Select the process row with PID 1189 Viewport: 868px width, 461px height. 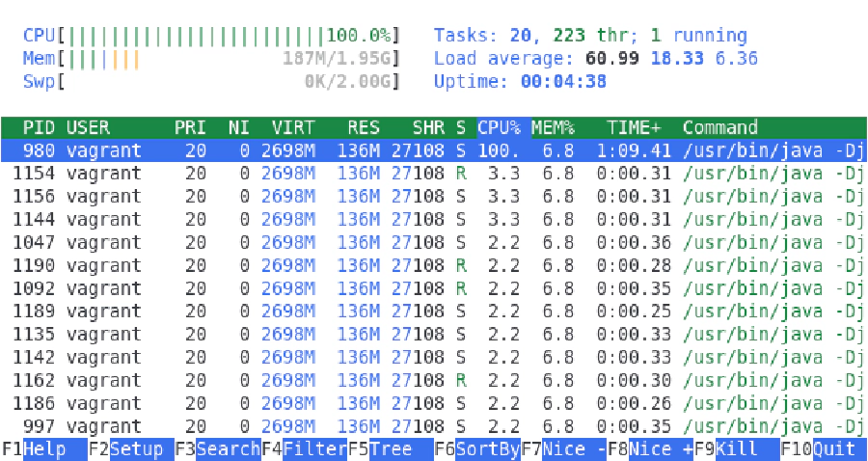click(x=434, y=312)
